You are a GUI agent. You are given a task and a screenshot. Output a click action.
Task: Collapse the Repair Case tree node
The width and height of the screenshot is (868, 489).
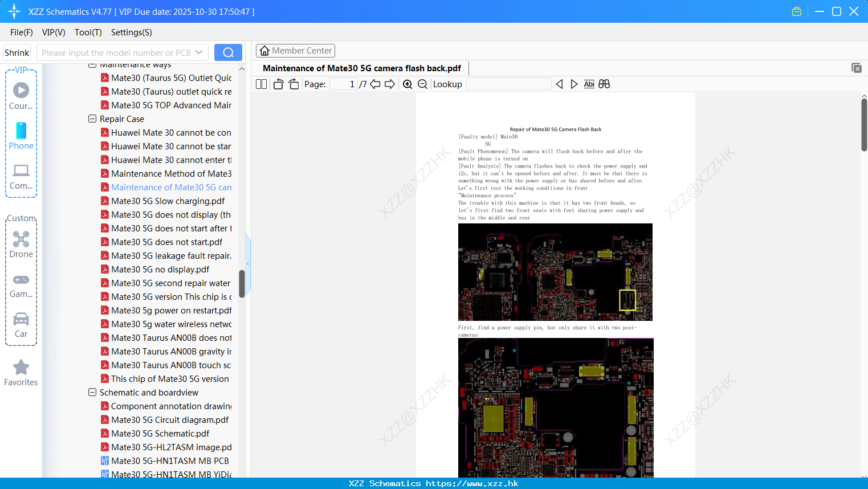(x=92, y=119)
